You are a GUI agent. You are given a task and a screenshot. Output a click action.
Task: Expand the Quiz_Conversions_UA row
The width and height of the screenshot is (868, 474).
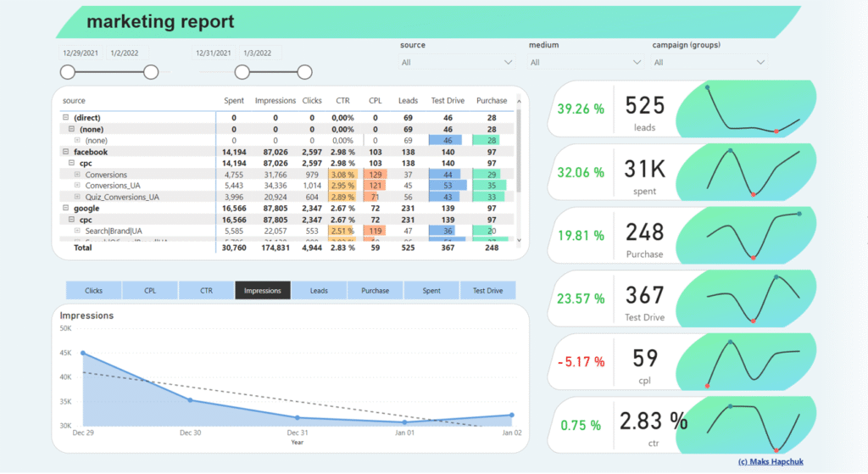(77, 197)
